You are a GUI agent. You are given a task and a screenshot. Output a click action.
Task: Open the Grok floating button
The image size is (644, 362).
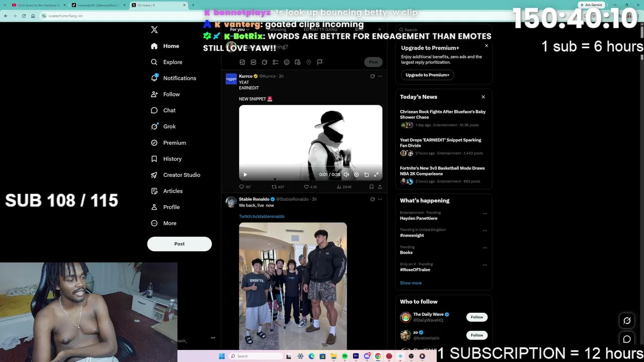pyautogui.click(x=627, y=321)
